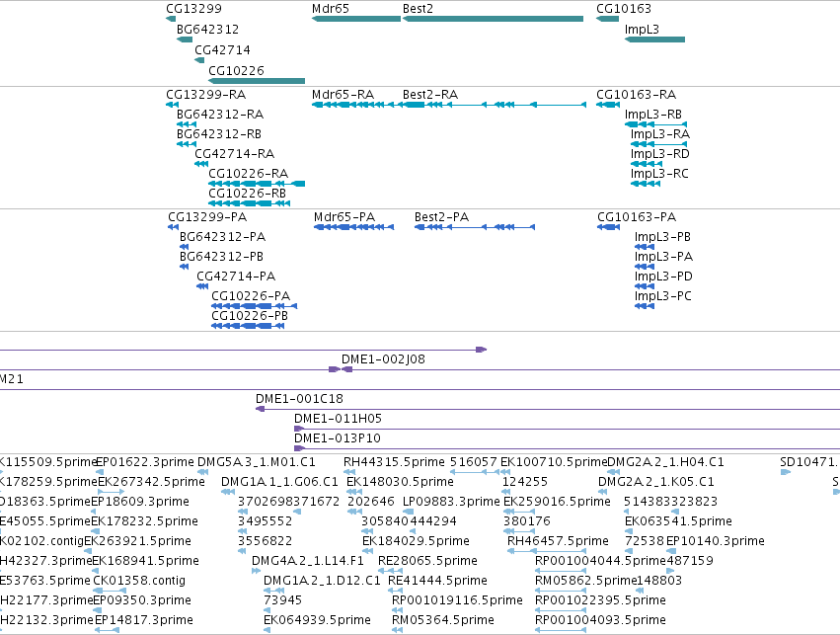Image resolution: width=840 pixels, height=635 pixels.
Task: Click the Best2 gene bar
Action: click(x=493, y=19)
